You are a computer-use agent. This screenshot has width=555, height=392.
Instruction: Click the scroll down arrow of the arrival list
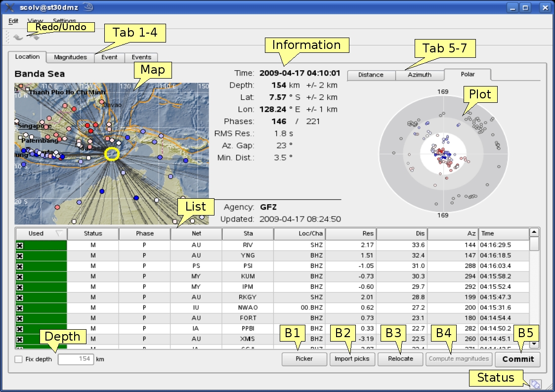click(534, 344)
